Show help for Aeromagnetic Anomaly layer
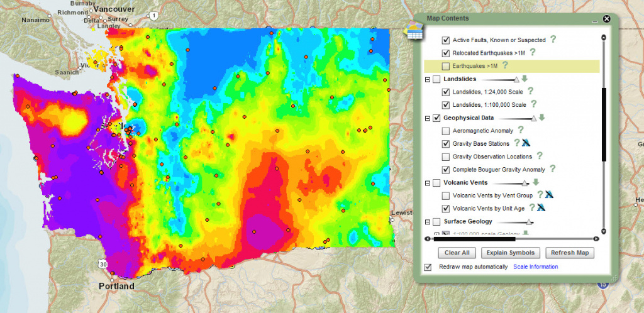The height and width of the screenshot is (313, 644). [521, 131]
